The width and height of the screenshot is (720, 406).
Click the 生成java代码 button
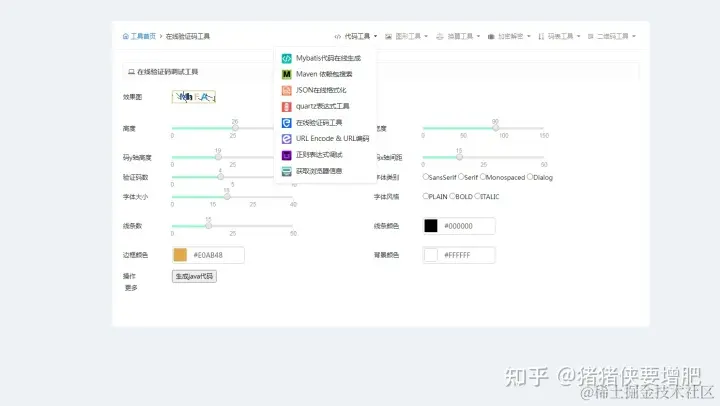coord(194,276)
